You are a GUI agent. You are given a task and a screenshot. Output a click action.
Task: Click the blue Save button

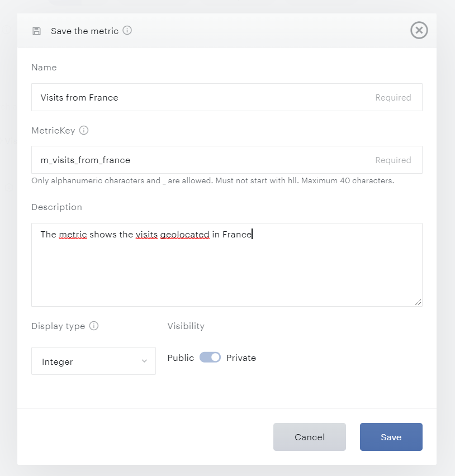391,437
